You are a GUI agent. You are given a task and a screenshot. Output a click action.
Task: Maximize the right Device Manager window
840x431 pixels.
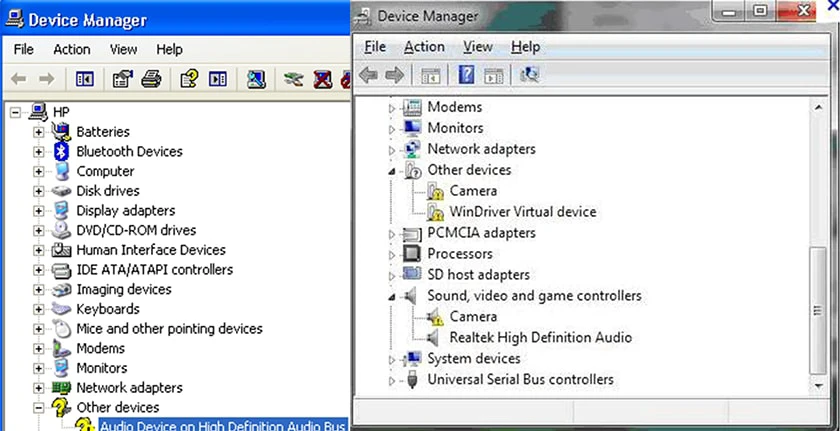pyautogui.click(x=760, y=11)
